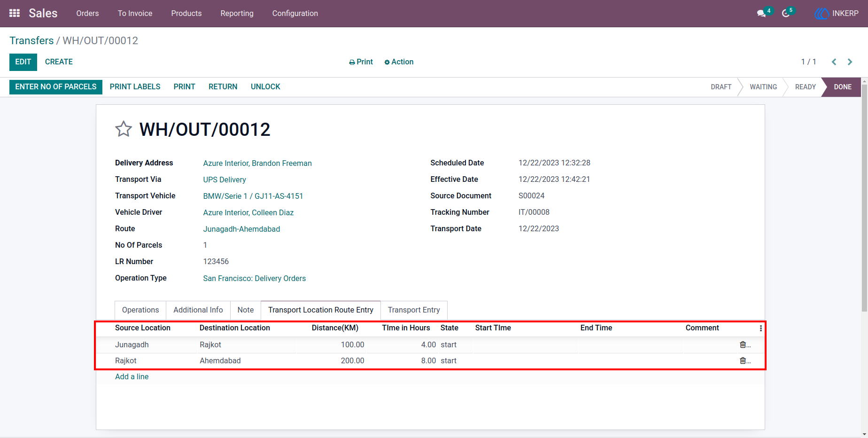Image resolution: width=868 pixels, height=438 pixels.
Task: Open the activities clock icon
Action: pyautogui.click(x=785, y=14)
